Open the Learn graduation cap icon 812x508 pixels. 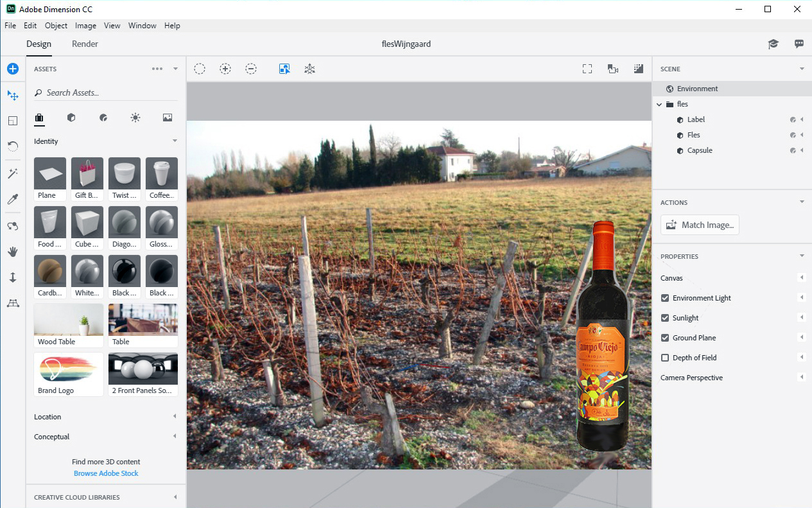pos(773,44)
